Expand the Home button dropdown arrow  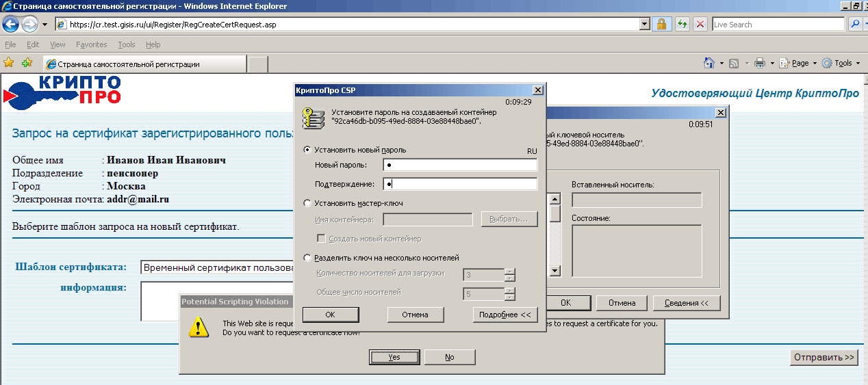coord(722,63)
